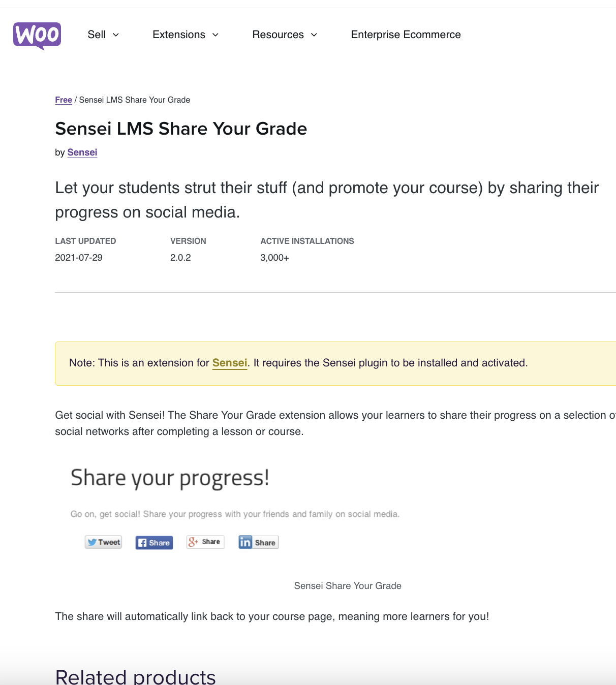Click Extensions in the top navigation

[x=178, y=35]
